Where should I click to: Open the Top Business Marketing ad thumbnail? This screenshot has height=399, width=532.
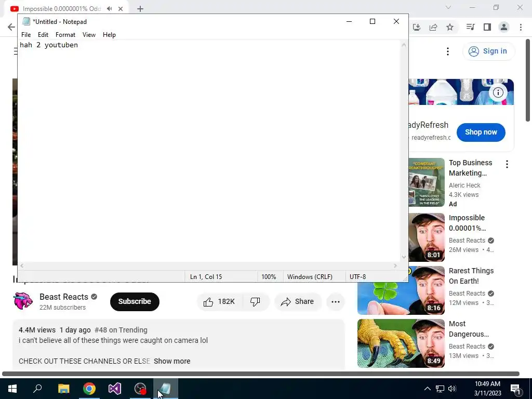427,182
